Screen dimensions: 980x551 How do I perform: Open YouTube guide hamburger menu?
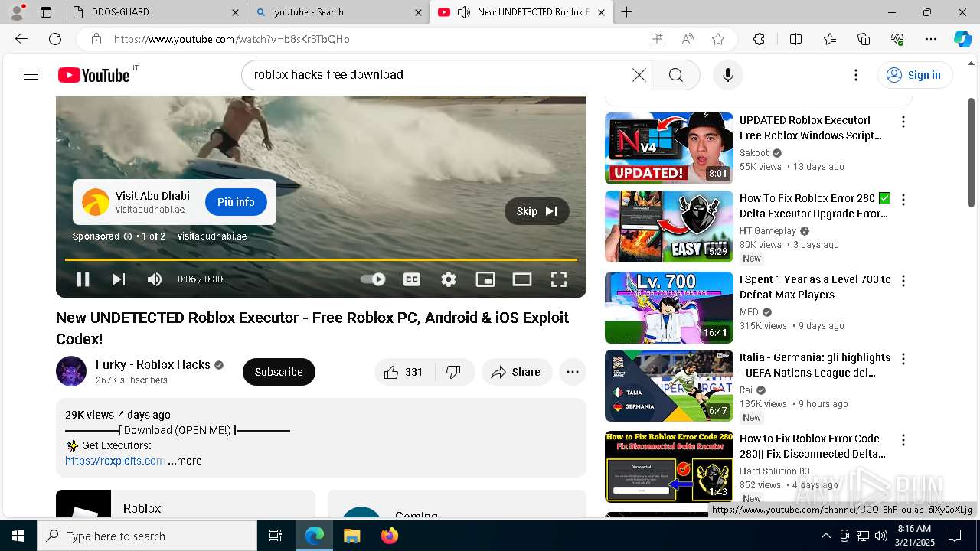31,75
